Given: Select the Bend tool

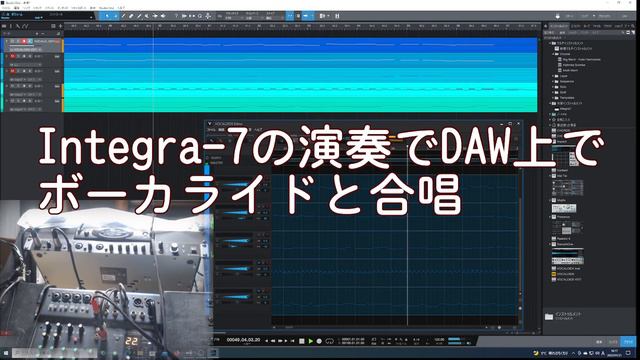Looking at the screenshot, I should click(x=155, y=16).
